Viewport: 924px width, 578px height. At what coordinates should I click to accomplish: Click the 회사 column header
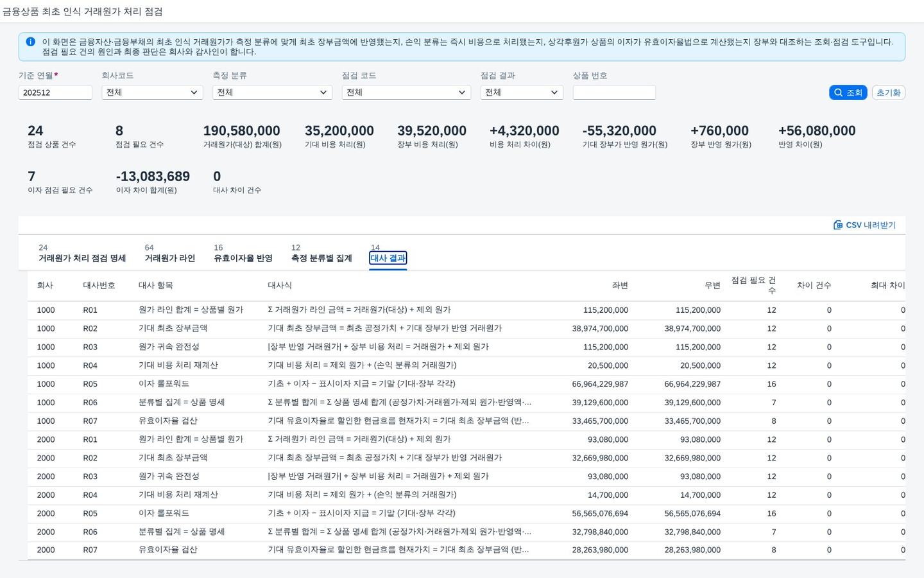click(45, 285)
